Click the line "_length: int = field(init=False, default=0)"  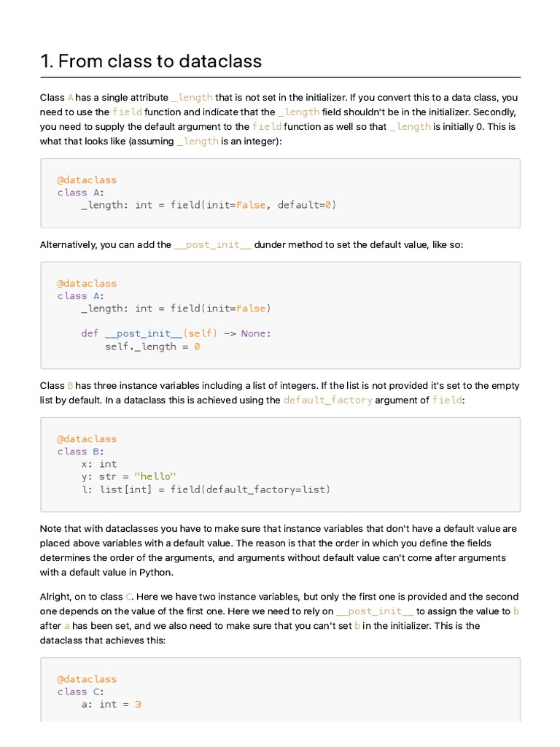(x=209, y=205)
